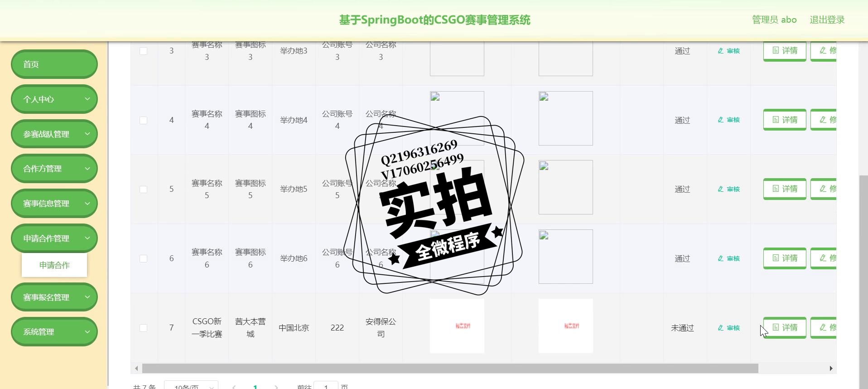Expand the 参赛战队管理 sidebar menu
Screen dimensions: 868x389
coord(54,134)
